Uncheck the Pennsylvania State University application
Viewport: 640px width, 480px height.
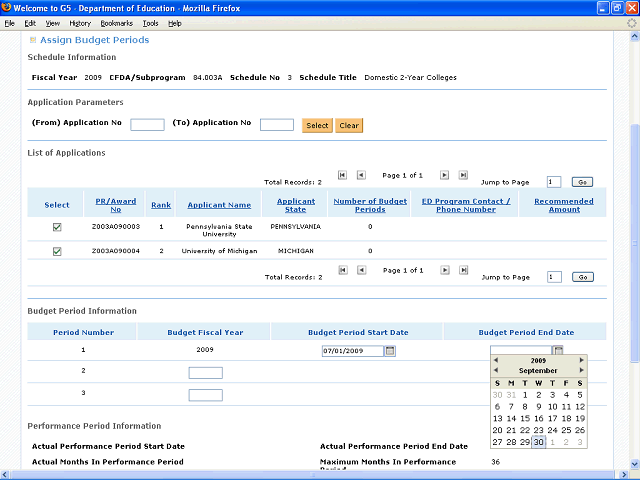click(57, 227)
